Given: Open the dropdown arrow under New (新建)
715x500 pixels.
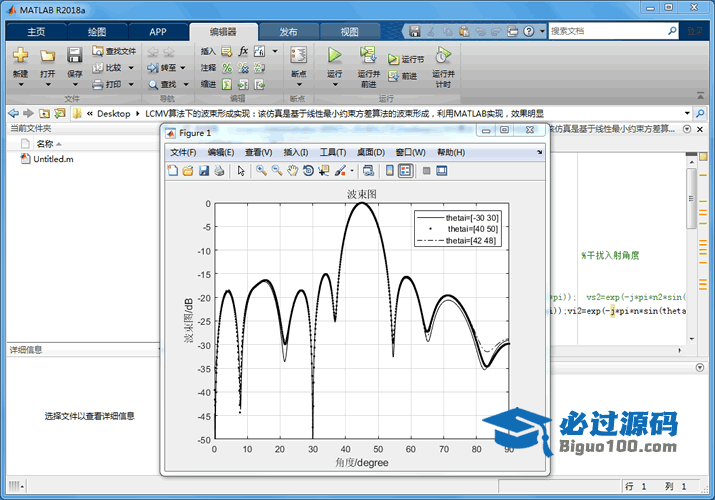Looking at the screenshot, I should [21, 85].
